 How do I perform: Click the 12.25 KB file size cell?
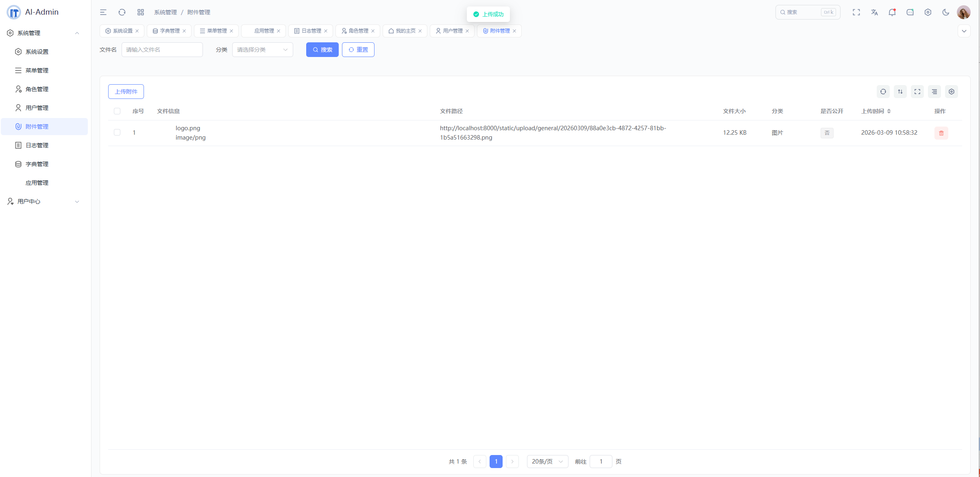click(735, 133)
